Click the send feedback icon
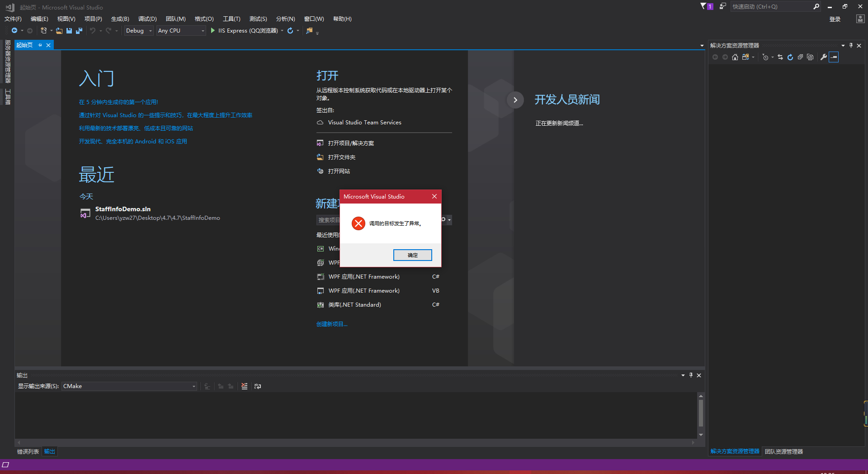Screen dimensions: 868x474 coord(723,6)
